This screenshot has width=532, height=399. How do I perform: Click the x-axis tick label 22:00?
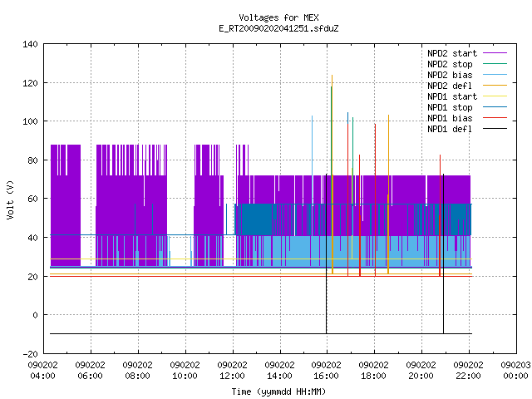469,376
